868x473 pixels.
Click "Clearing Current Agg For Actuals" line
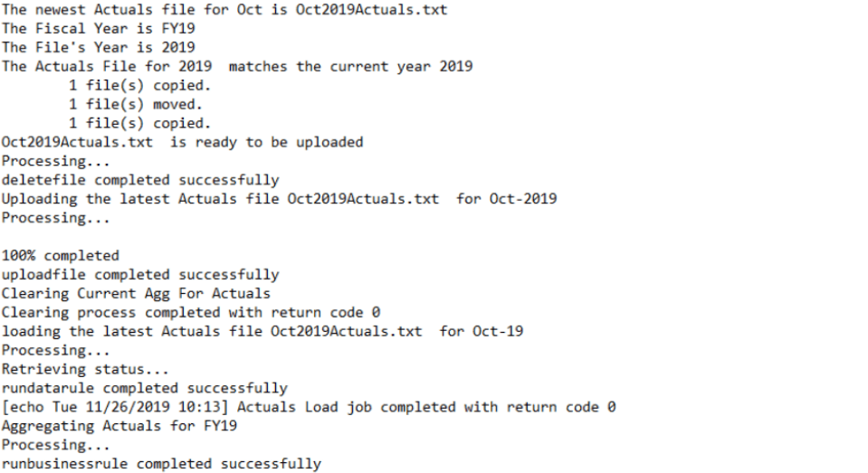click(136, 293)
